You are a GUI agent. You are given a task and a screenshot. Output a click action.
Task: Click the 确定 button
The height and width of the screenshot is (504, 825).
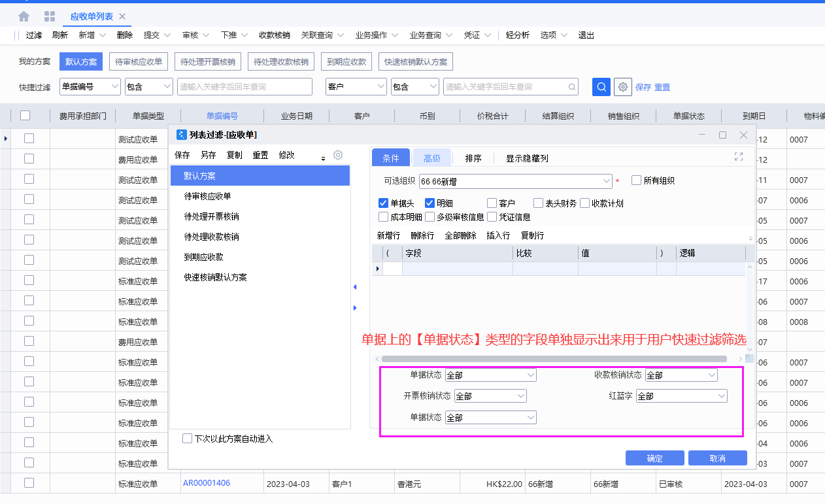pos(654,458)
